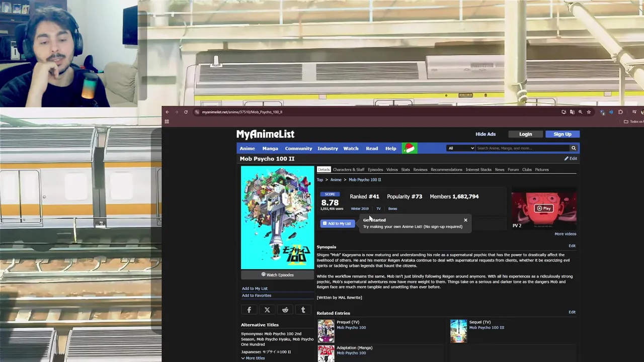Viewport: 644px width, 362px height.
Task: Click the MyAnimeList search magnifier icon
Action: pyautogui.click(x=573, y=148)
